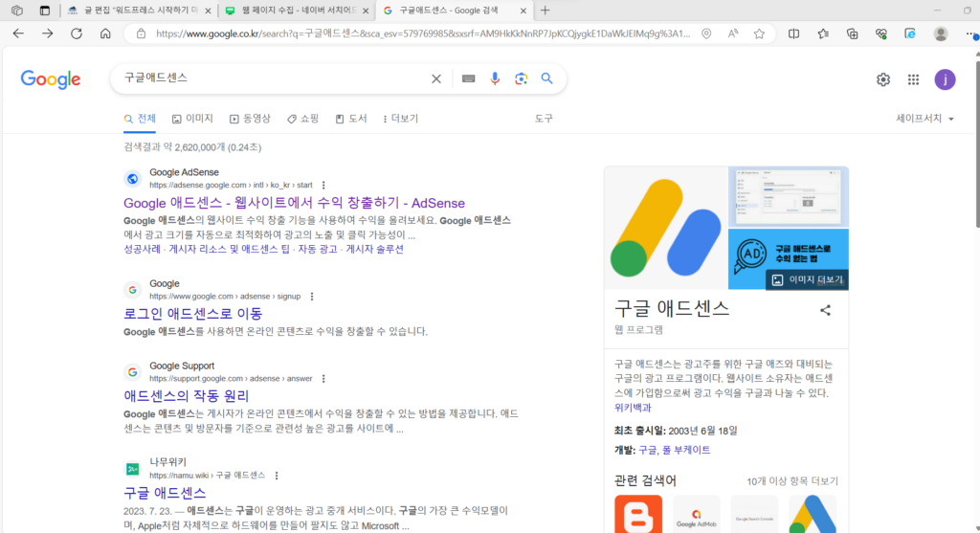Open location permission icon in address bar
The height and width of the screenshot is (533, 980).
tap(706, 33)
